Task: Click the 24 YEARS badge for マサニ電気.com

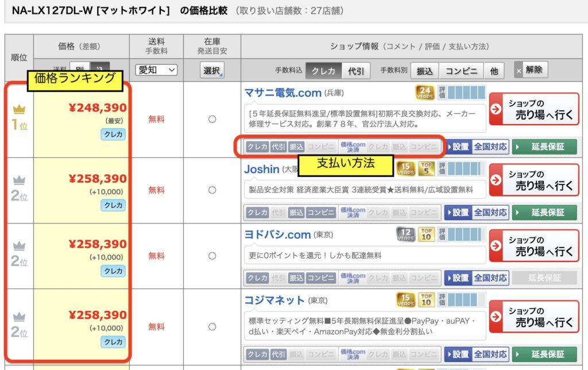Action: click(x=425, y=92)
